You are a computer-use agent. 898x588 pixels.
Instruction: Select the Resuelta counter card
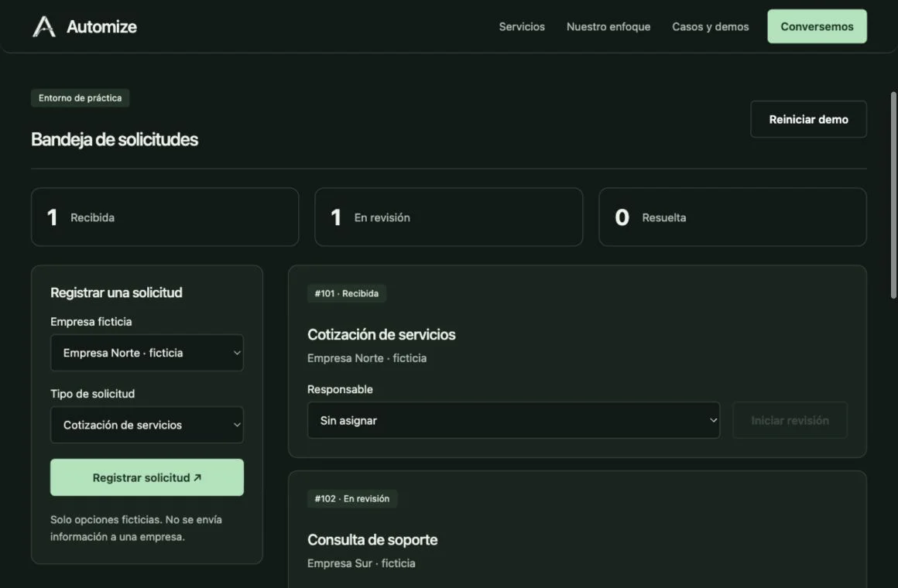click(x=732, y=217)
